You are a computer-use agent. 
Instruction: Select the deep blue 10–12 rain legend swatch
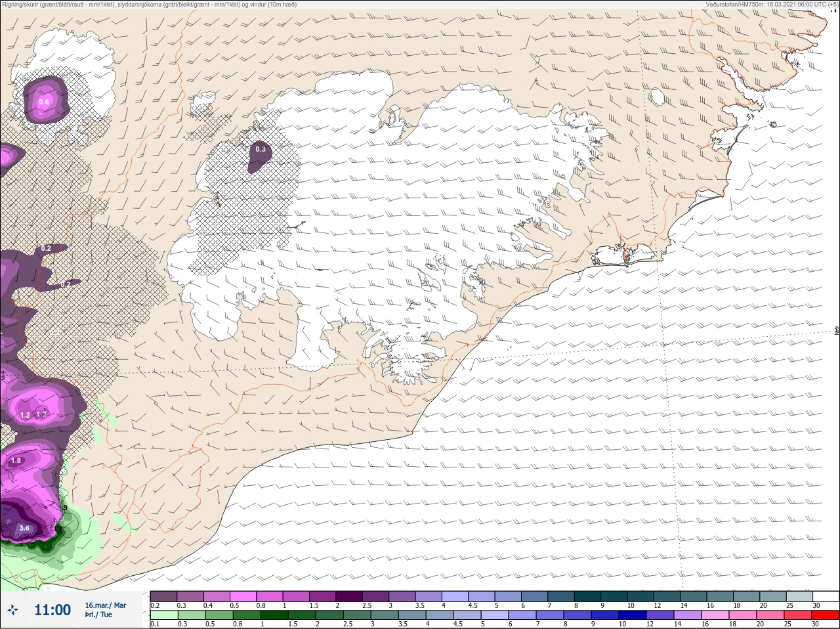(633, 615)
